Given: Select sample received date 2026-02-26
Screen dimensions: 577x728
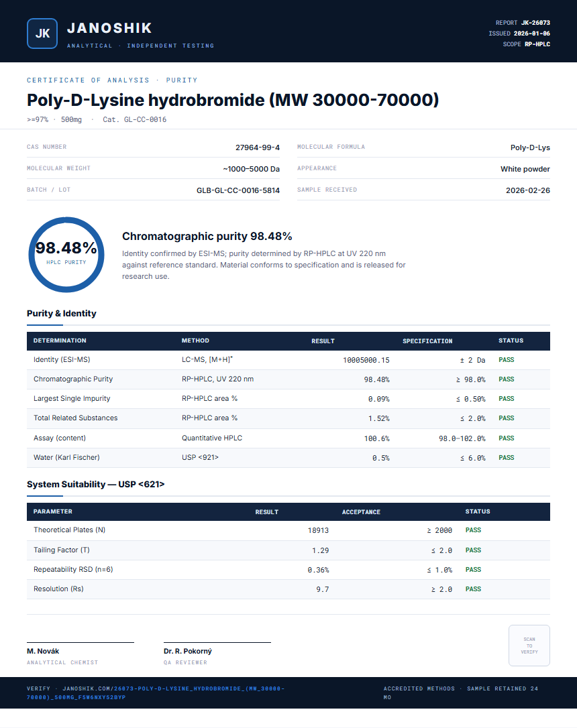Looking at the screenshot, I should (x=528, y=190).
